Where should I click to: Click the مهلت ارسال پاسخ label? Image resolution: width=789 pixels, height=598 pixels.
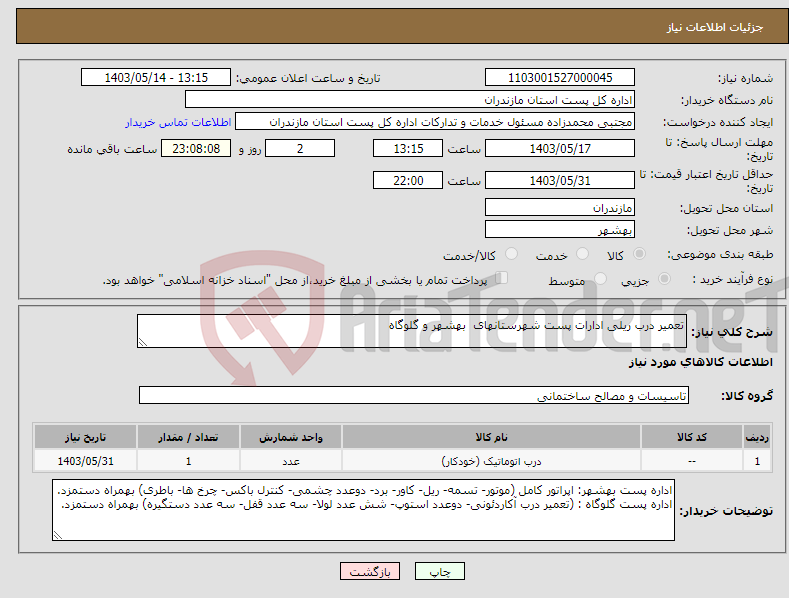tap(719, 149)
